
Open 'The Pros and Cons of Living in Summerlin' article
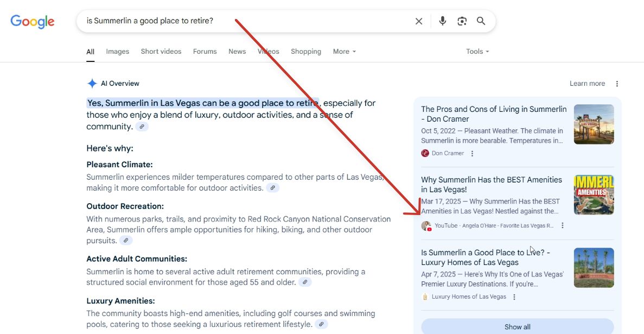click(494, 114)
